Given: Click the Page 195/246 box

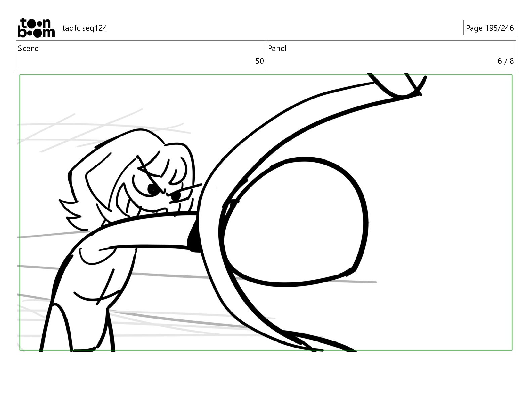Looking at the screenshot, I should tap(489, 28).
